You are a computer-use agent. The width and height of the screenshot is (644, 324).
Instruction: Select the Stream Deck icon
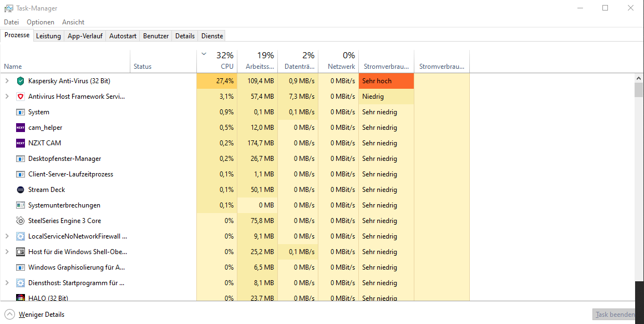coord(20,190)
